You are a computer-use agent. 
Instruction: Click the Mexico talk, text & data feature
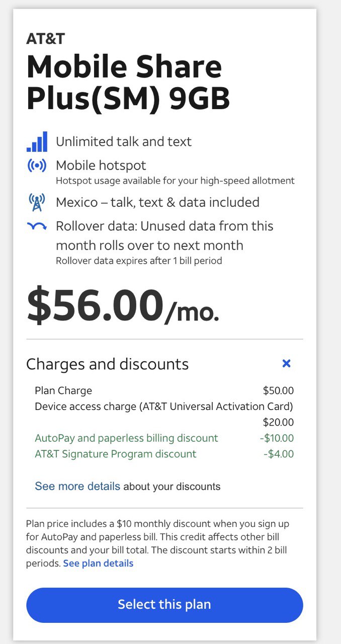(x=157, y=202)
